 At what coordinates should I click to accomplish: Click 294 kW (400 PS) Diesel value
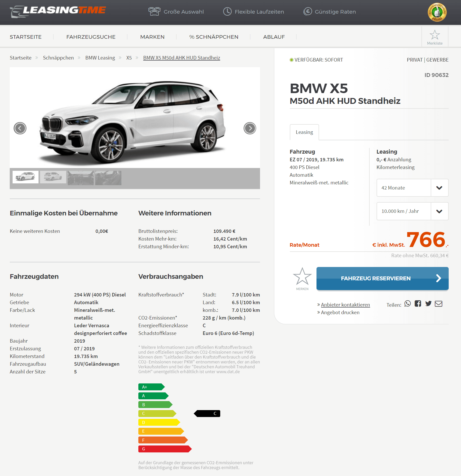pos(100,295)
